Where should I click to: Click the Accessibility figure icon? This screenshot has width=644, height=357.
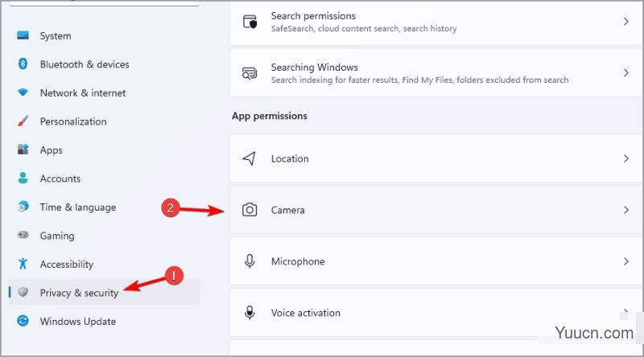point(23,264)
